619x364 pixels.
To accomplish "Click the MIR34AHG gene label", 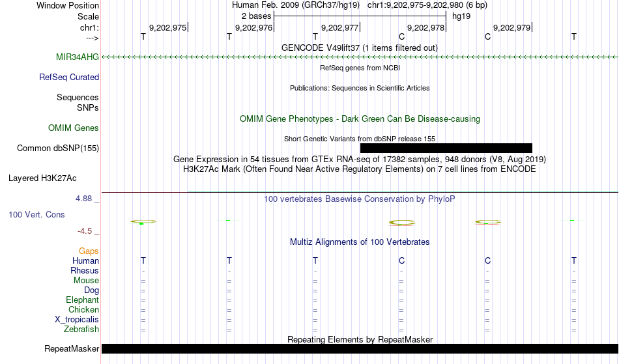I will (78, 57).
